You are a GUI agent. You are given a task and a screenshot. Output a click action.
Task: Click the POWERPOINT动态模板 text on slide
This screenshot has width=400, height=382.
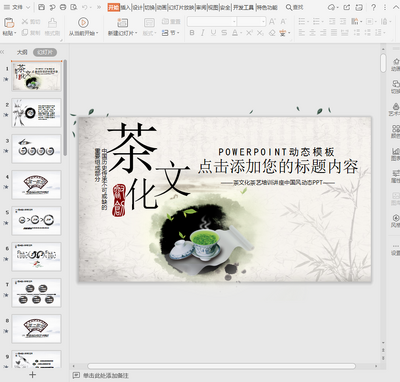pos(276,152)
